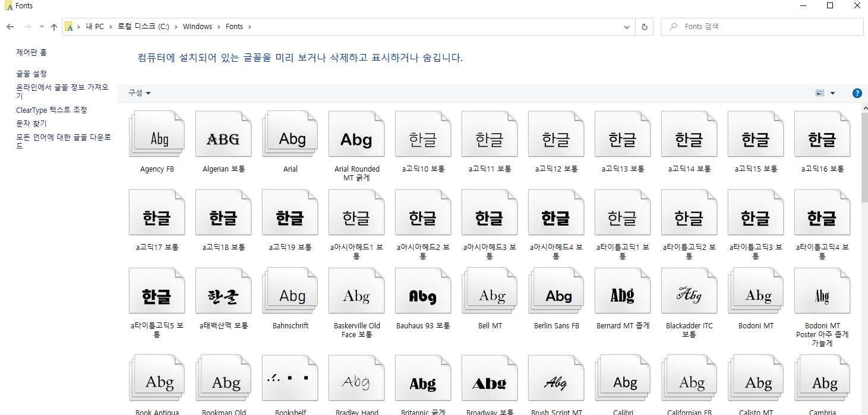This screenshot has width=868, height=415.
Task: Open 모든 언어에 대한 글꼴 다운로드 link
Action: 64,141
